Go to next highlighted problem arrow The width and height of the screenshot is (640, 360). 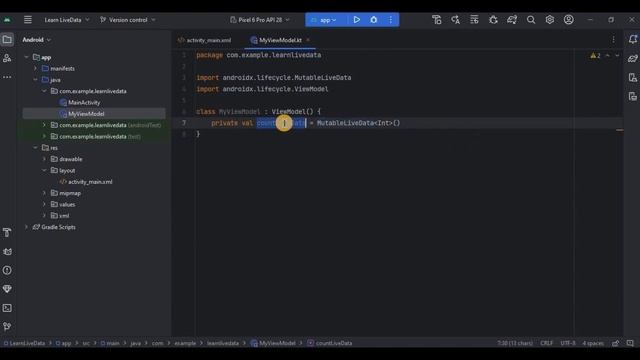[617, 56]
